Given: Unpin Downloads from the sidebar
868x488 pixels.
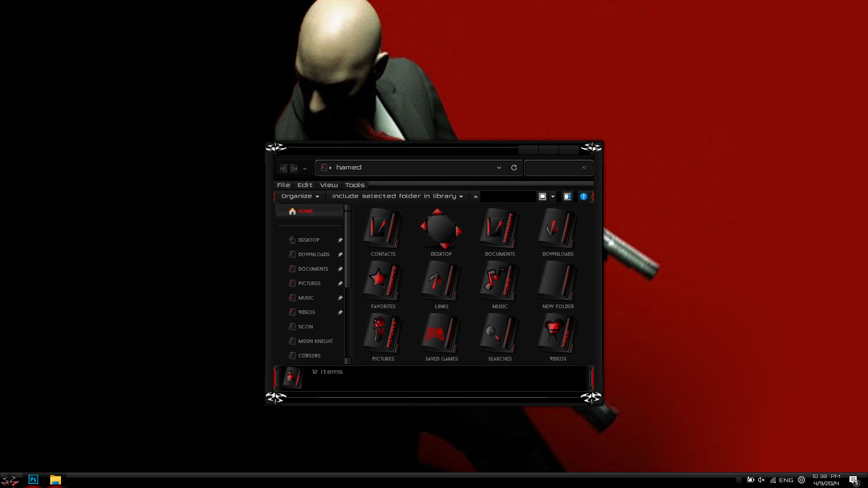Looking at the screenshot, I should pyautogui.click(x=340, y=254).
